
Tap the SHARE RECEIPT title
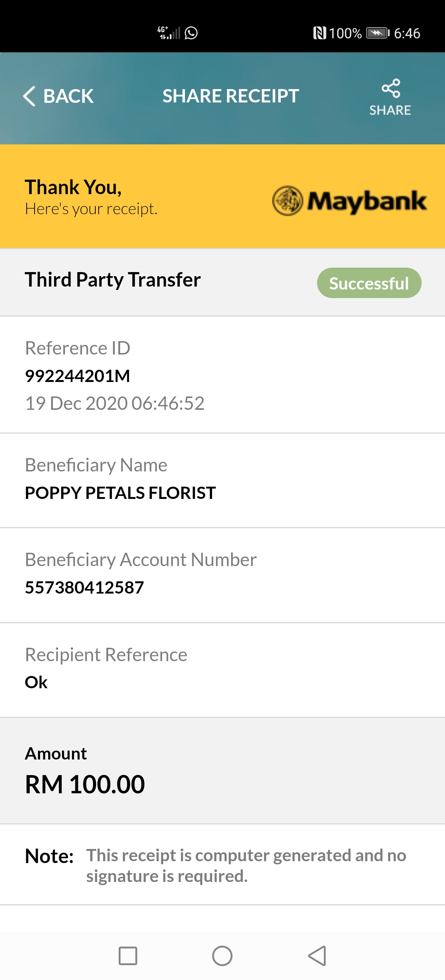point(231,96)
